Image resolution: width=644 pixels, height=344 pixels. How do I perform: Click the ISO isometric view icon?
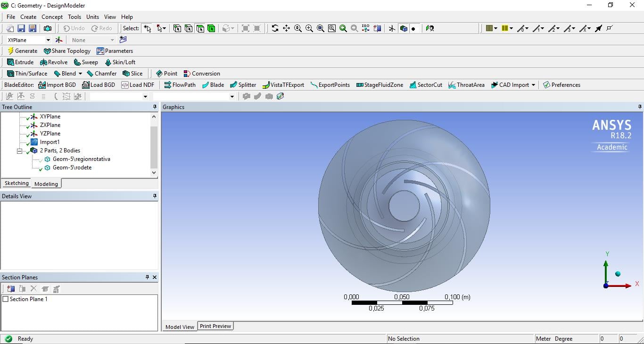click(365, 28)
